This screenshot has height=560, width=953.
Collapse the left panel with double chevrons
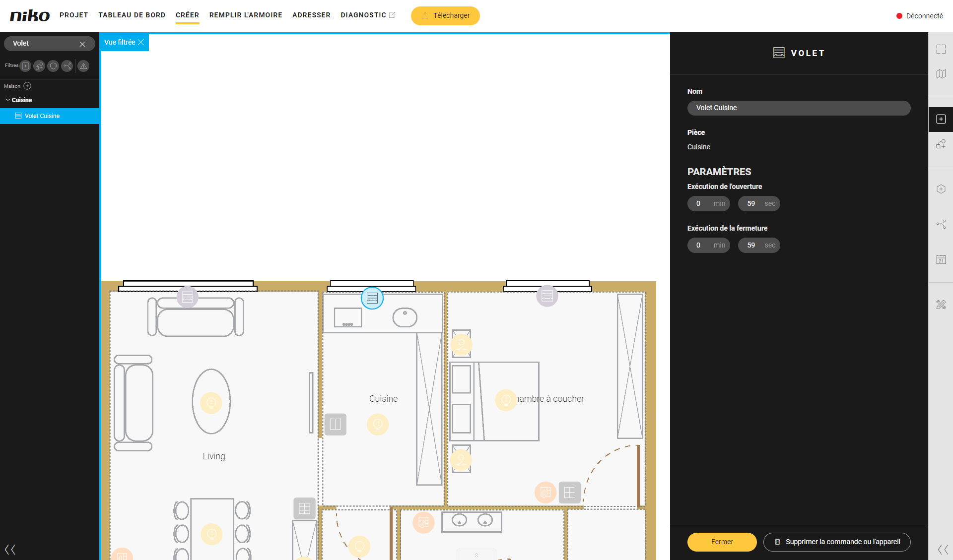click(10, 549)
